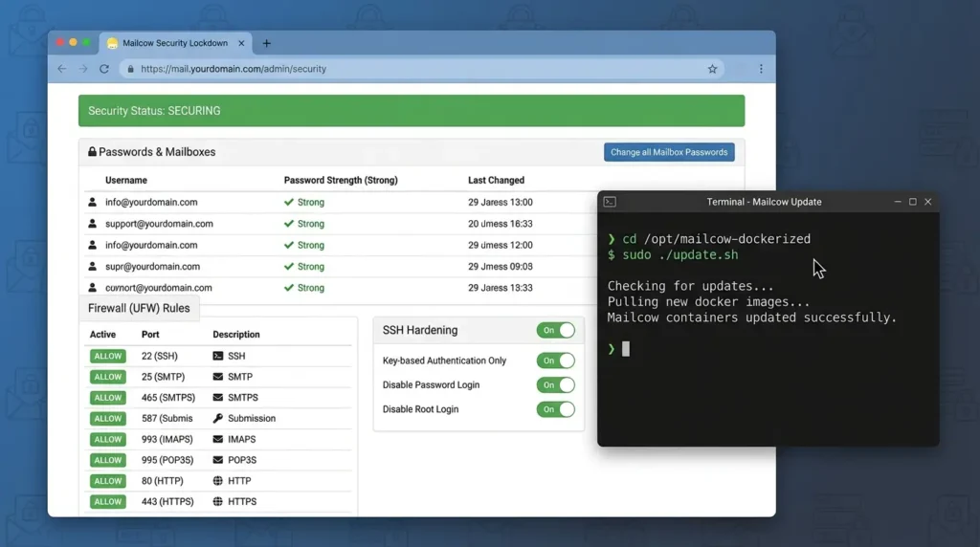Click the 587 (Submis port cell
This screenshot has height=547, width=980.
[167, 418]
